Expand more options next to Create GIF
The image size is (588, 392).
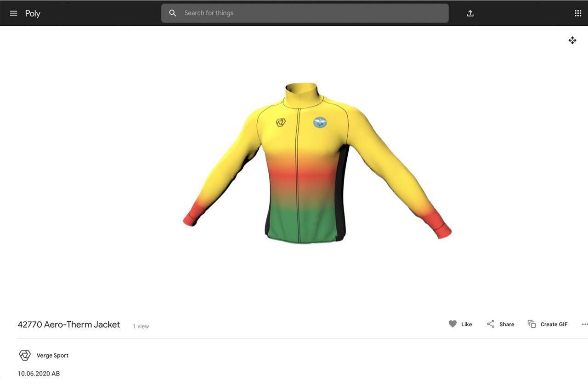[584, 324]
